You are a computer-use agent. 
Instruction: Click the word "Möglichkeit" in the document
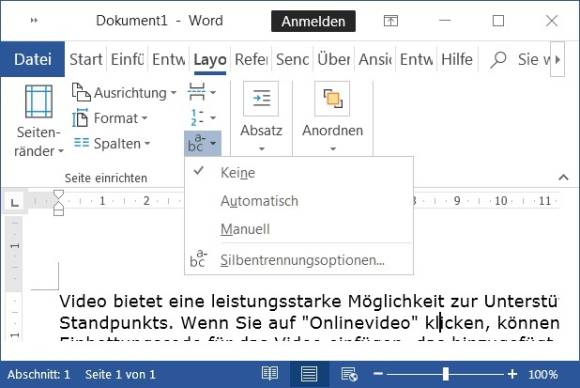[x=396, y=301]
